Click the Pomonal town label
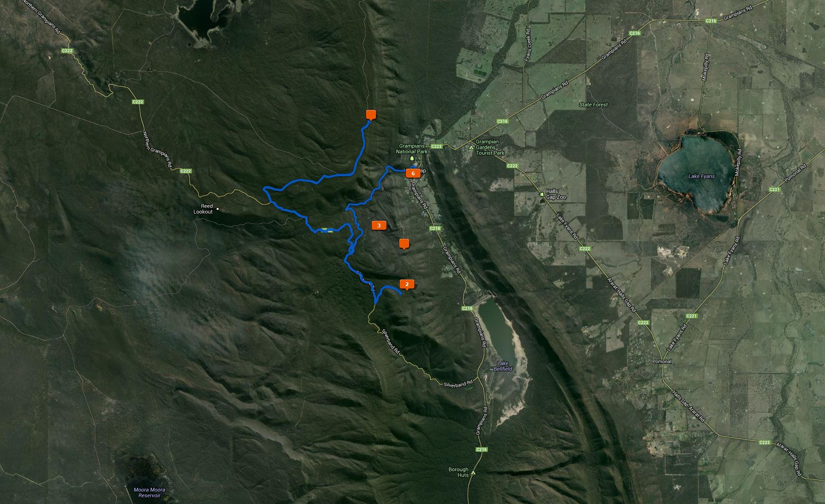Screen dimensions: 825x504 click(661, 361)
